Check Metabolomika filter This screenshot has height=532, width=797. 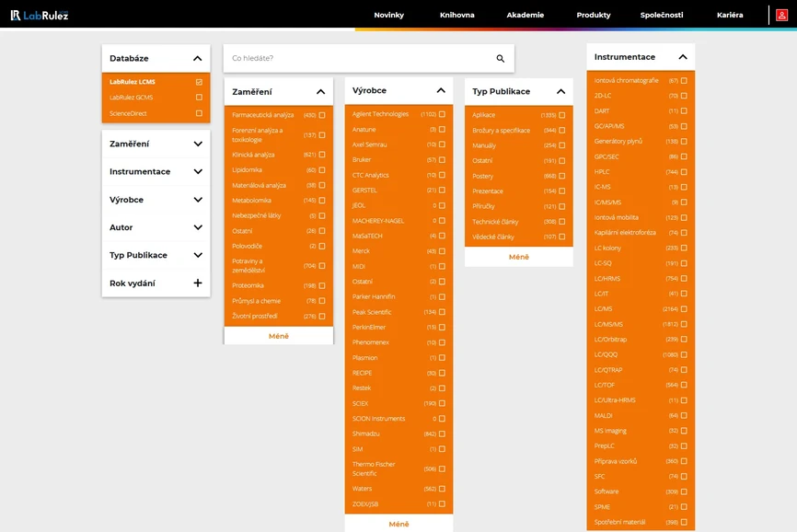(322, 201)
